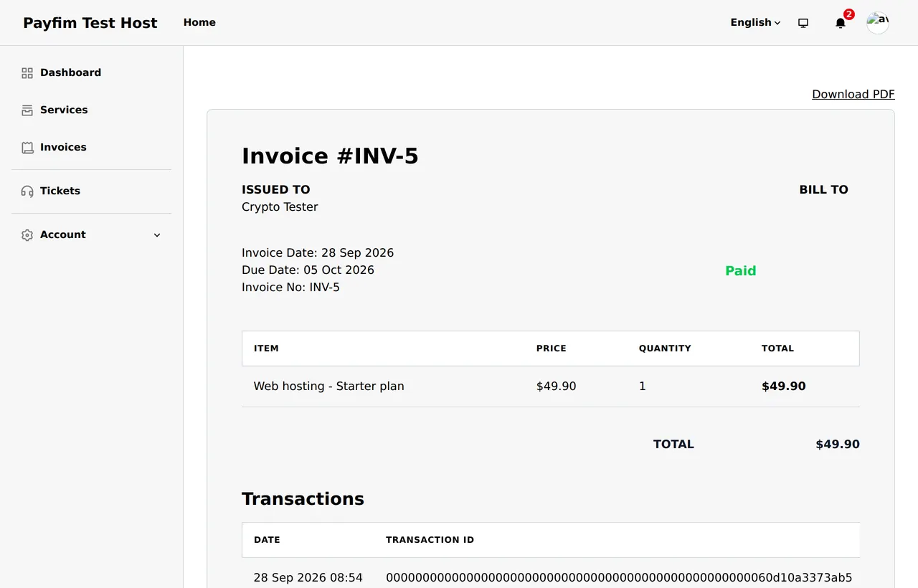Click the QUANTITY column header
The width and height of the screenshot is (918, 588).
tap(665, 348)
